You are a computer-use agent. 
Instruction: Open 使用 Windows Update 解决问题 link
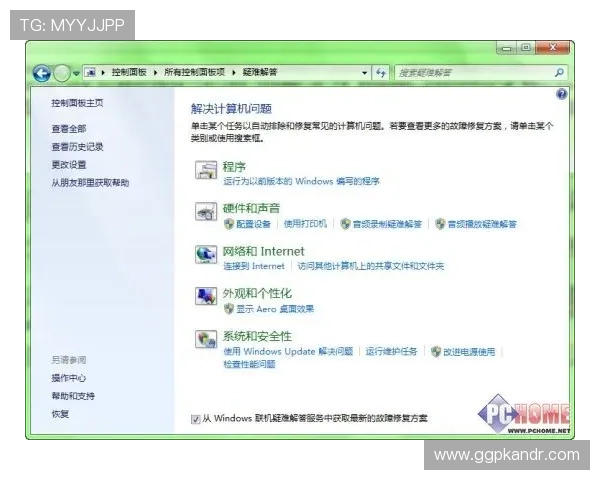(x=288, y=351)
